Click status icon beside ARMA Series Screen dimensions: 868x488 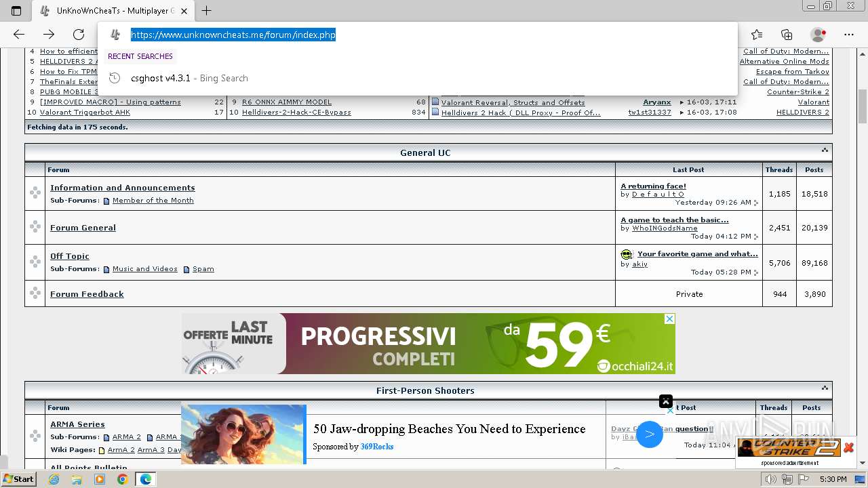tap(35, 436)
